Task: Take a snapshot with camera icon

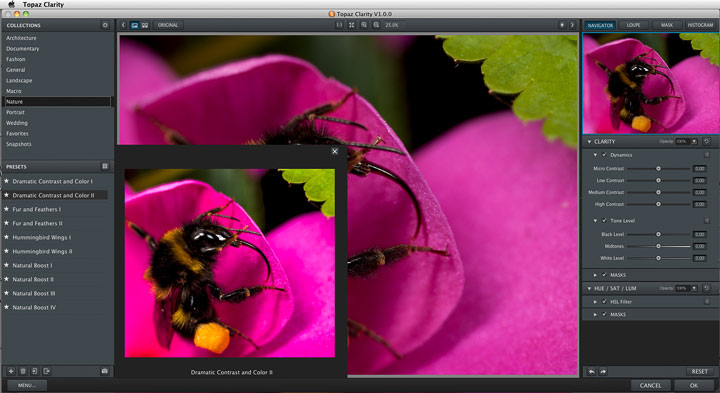Action: coord(105,371)
